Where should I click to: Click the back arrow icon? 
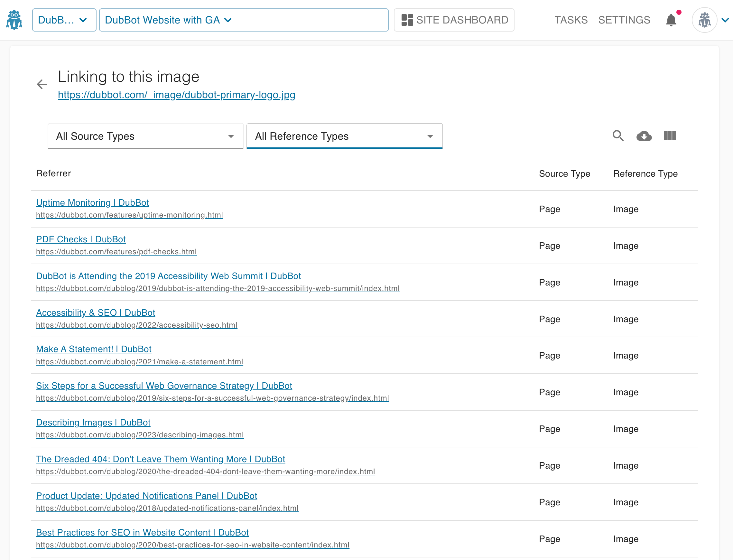point(42,84)
